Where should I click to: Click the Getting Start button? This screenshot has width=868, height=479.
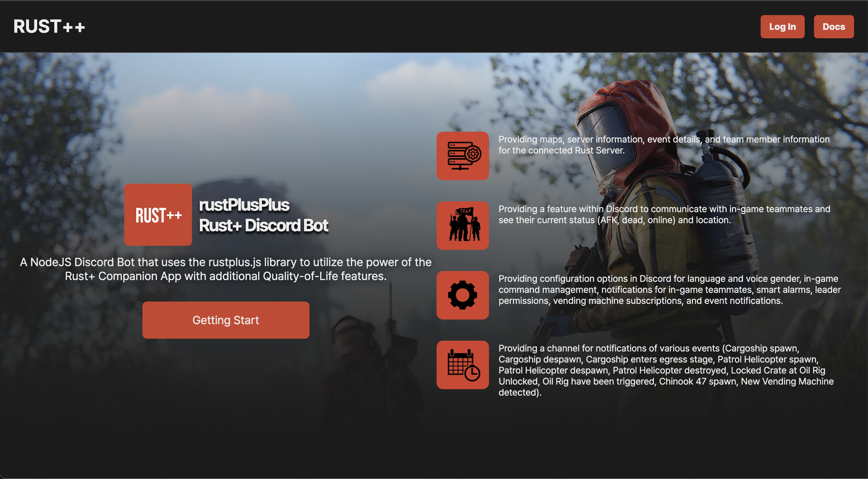click(226, 320)
